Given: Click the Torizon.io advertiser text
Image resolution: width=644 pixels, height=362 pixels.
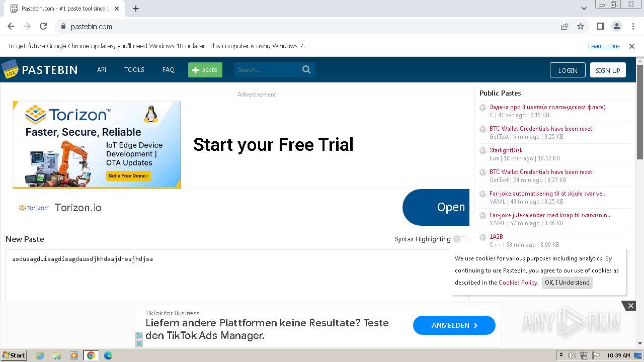Looking at the screenshot, I should click(78, 208).
